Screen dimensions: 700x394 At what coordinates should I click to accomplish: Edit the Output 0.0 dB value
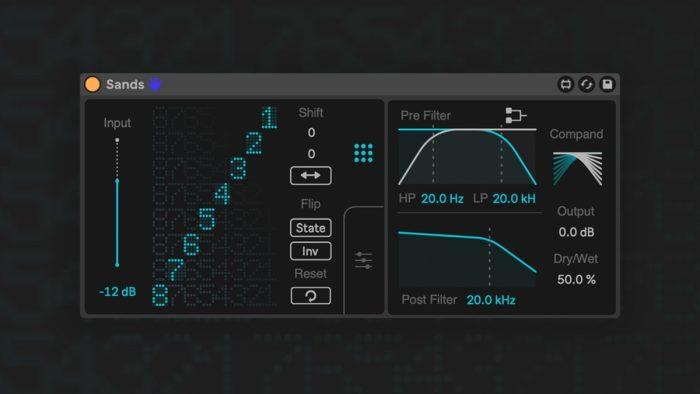pos(576,232)
